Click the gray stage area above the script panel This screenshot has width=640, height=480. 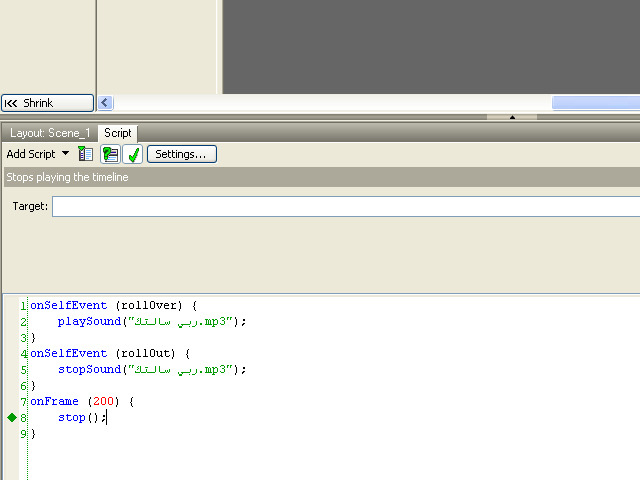coord(430,47)
